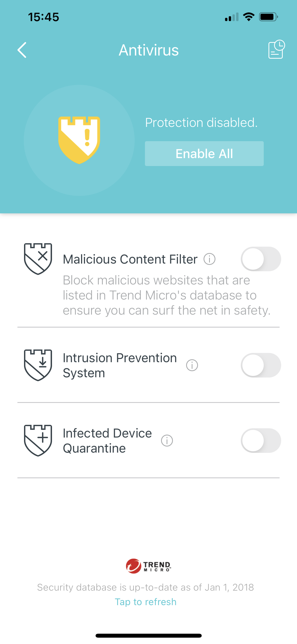Viewport: 297px width, 644px height.
Task: Turn on Intrusion Prevention System toggle
Action: click(x=261, y=365)
